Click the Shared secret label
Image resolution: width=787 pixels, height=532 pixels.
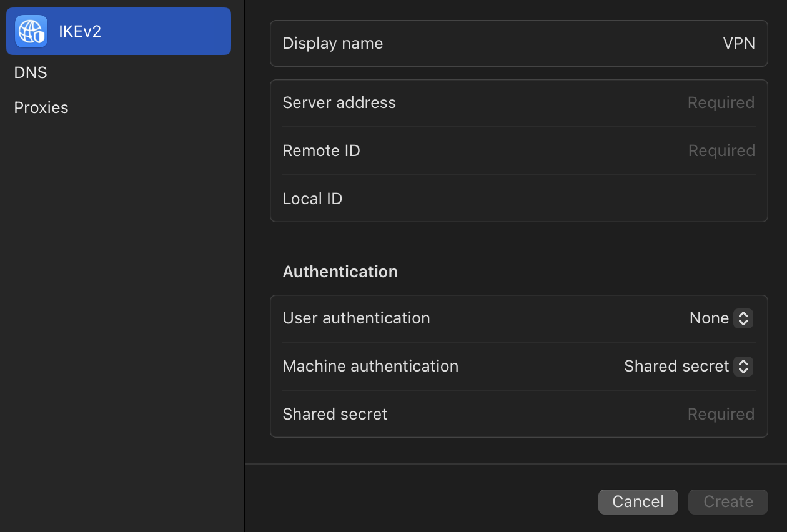pos(335,414)
